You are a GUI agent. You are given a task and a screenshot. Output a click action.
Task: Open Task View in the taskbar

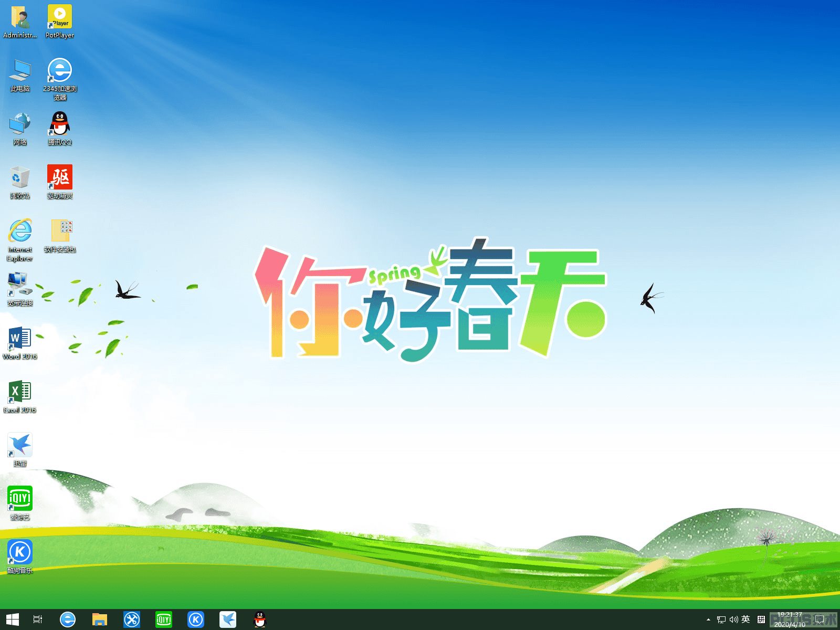[38, 619]
